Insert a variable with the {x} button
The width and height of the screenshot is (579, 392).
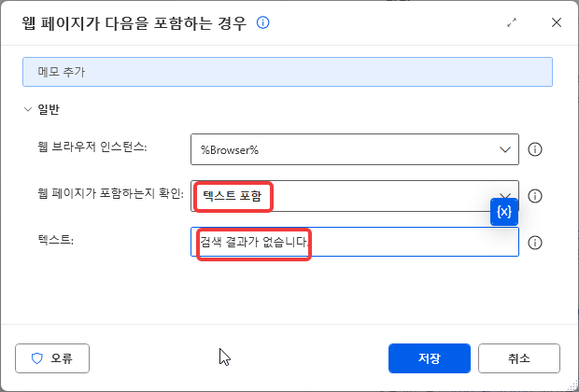(504, 212)
